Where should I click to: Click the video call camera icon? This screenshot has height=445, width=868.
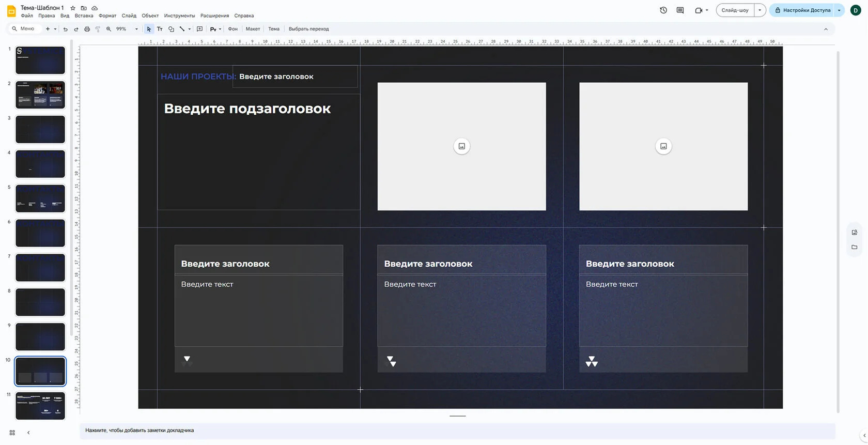tap(699, 10)
